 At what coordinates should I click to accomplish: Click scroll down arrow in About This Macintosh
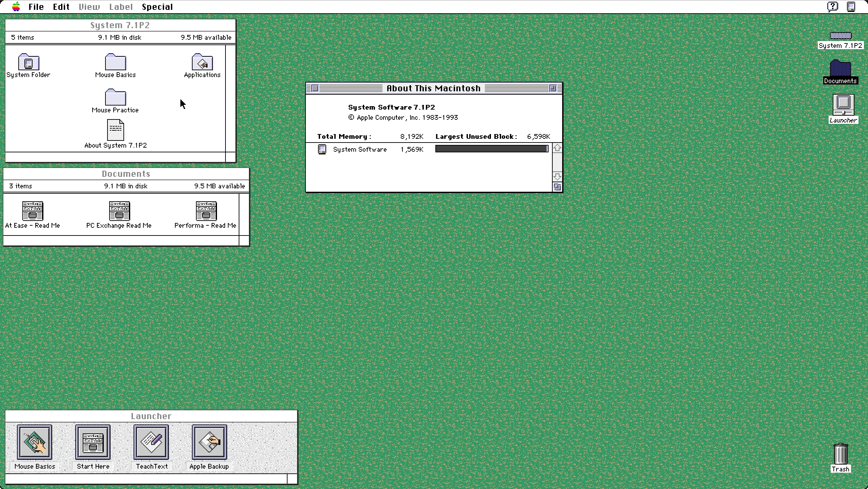coord(557,176)
